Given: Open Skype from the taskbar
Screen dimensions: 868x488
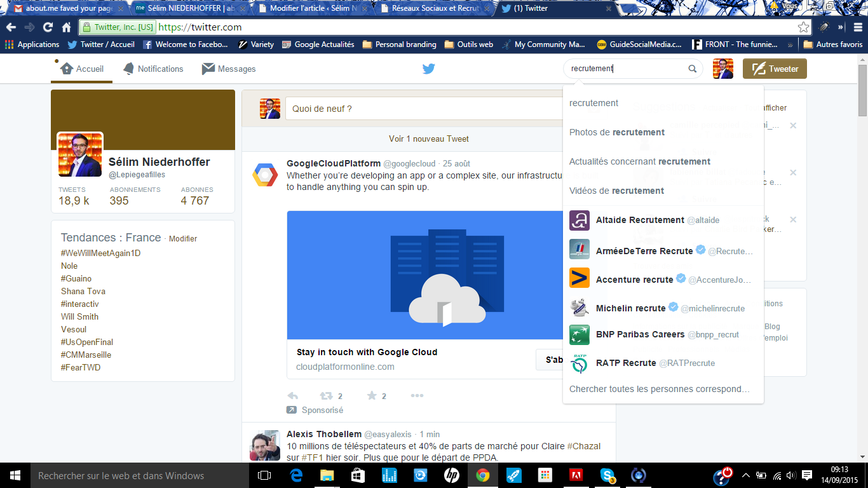Looking at the screenshot, I should point(607,475).
